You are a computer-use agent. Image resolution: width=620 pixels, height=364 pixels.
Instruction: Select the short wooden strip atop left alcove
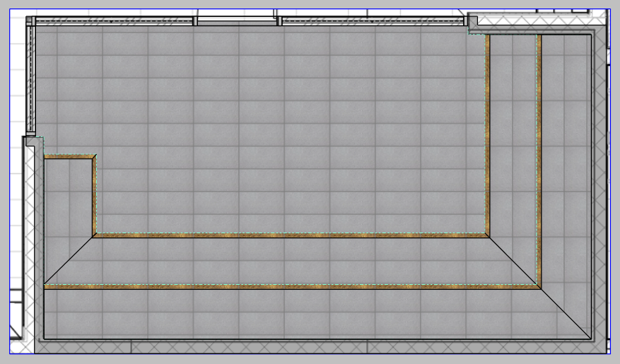tap(70, 157)
